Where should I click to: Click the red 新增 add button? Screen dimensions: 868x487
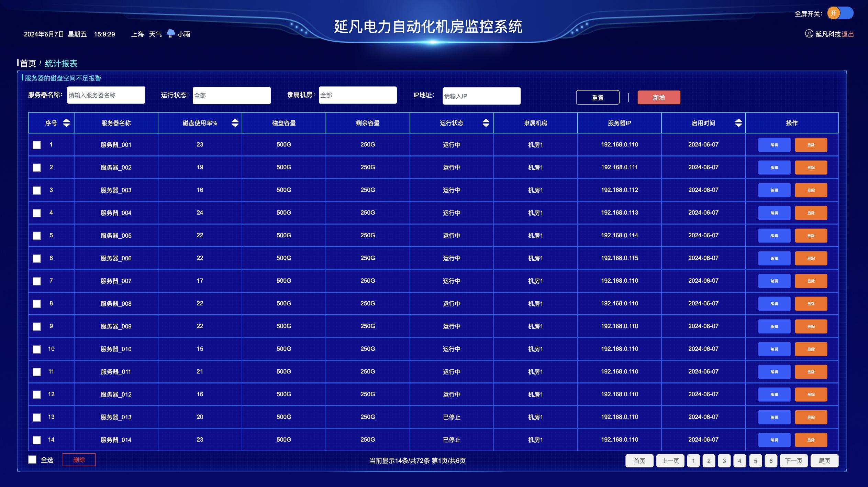[x=659, y=97]
